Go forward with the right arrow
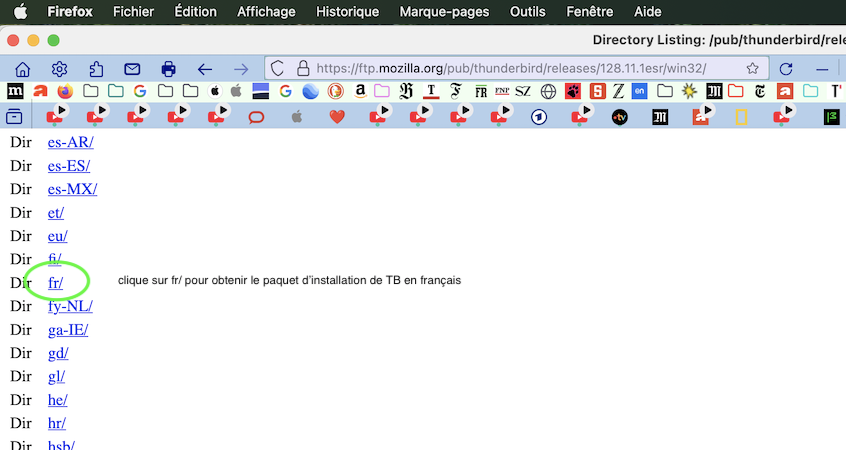The width and height of the screenshot is (846, 450). coord(241,69)
